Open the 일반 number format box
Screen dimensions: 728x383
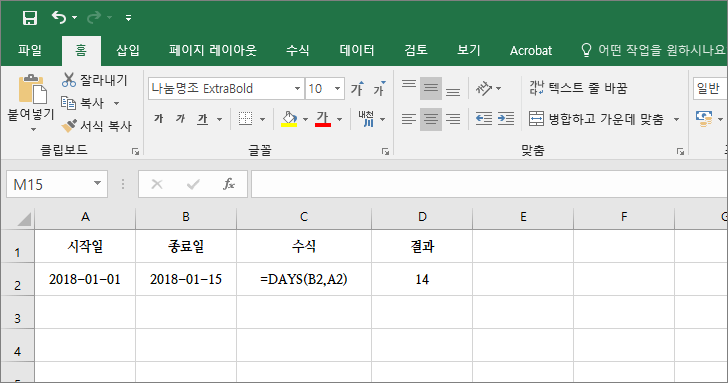tap(710, 88)
